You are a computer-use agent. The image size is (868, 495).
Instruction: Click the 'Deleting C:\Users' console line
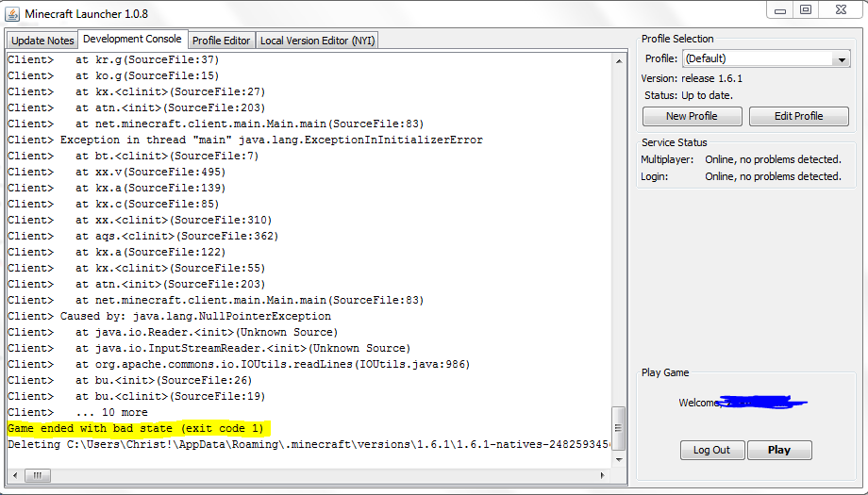pos(309,444)
